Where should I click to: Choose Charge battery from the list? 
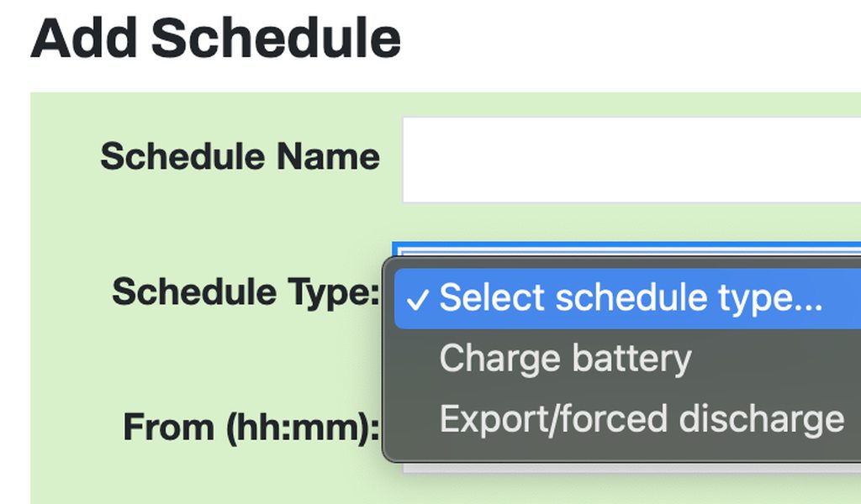pos(565,359)
